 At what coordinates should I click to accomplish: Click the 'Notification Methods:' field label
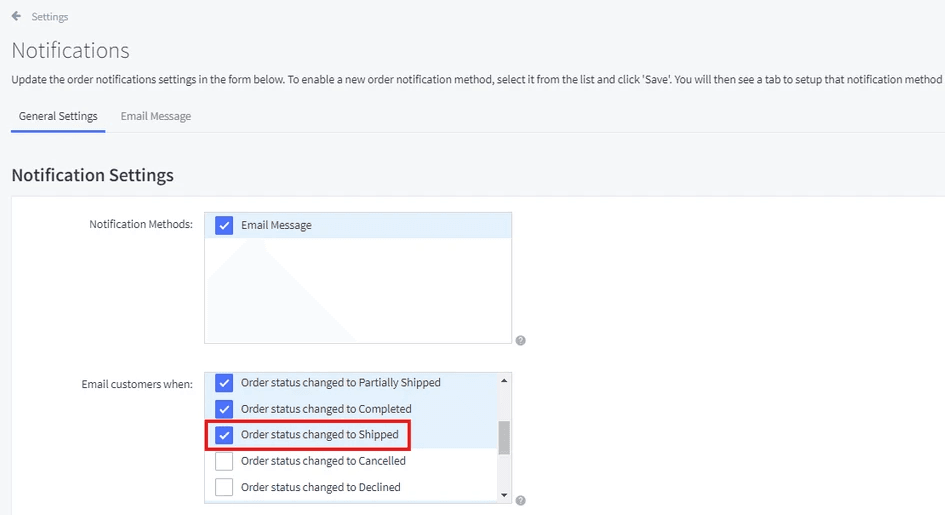(141, 224)
